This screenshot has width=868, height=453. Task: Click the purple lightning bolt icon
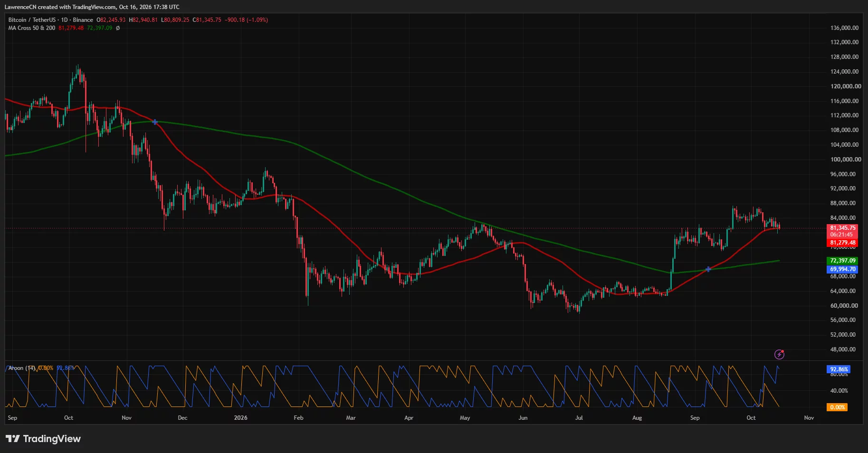tap(779, 354)
